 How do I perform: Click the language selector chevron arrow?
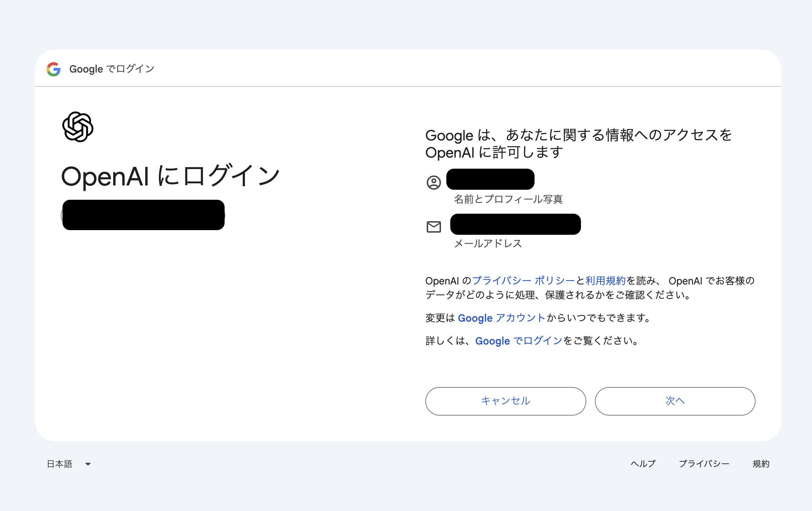click(x=88, y=464)
